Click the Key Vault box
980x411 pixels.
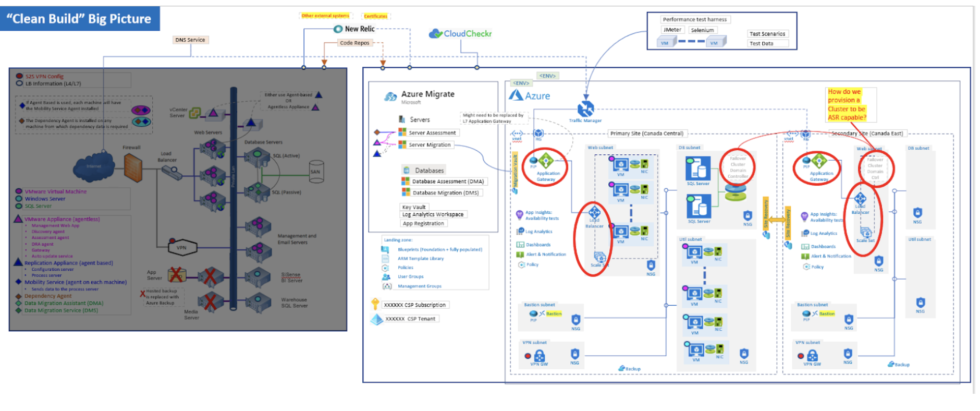tap(414, 207)
